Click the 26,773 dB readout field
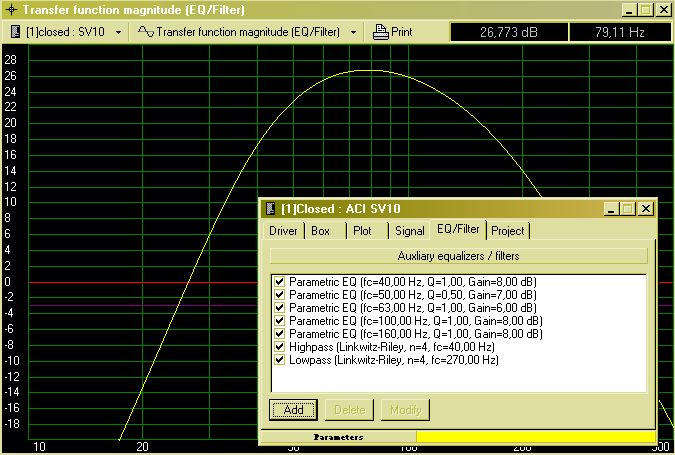 pos(508,32)
